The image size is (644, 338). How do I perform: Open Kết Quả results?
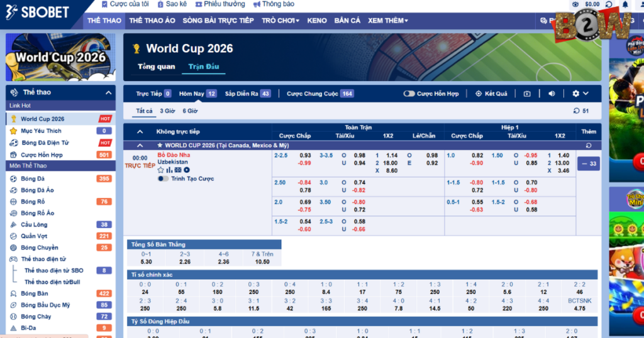coord(491,94)
